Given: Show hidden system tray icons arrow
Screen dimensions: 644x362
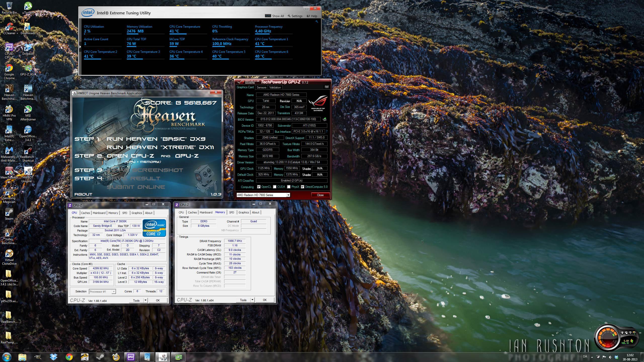Looking at the screenshot, I should pos(592,357).
